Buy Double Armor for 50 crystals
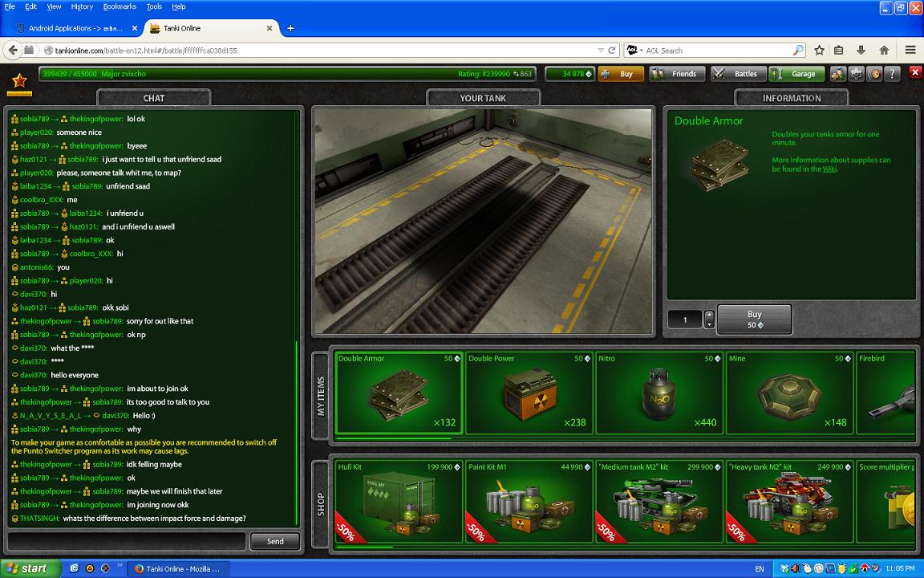 (x=754, y=319)
